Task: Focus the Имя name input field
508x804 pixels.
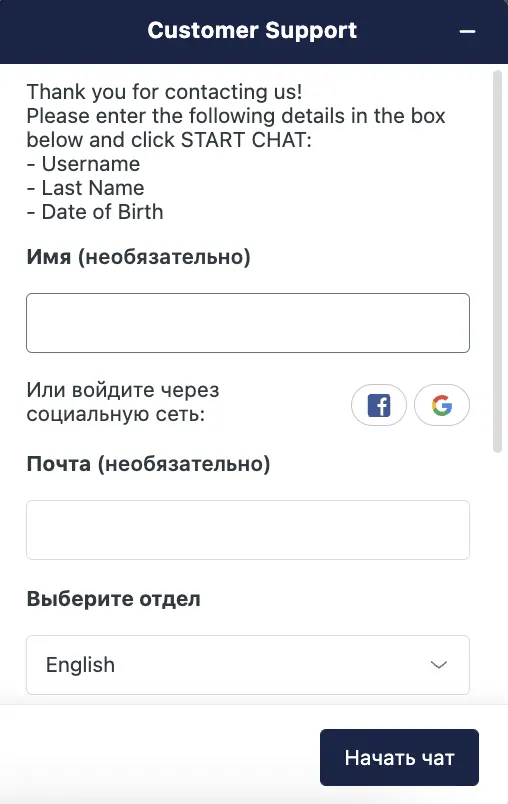Action: point(248,323)
